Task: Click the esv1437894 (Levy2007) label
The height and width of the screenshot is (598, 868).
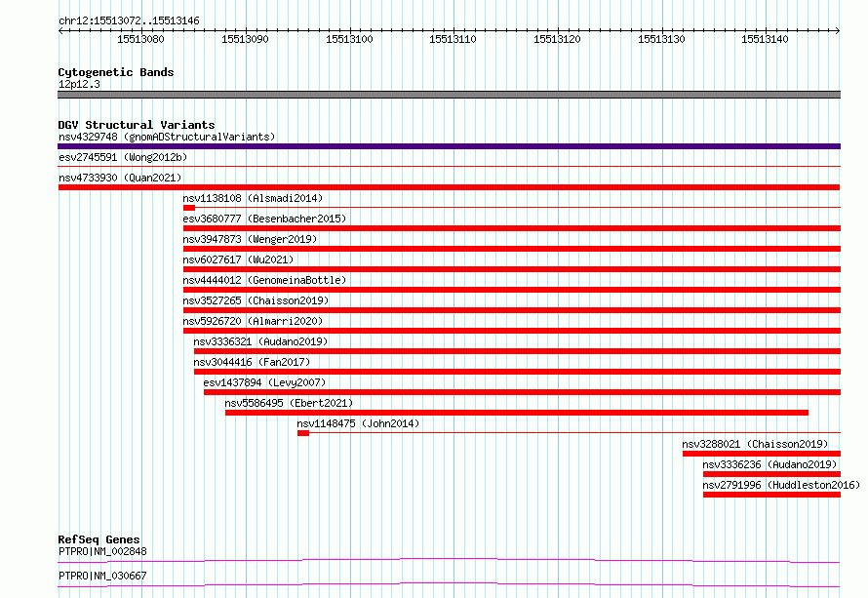Action: [264, 382]
